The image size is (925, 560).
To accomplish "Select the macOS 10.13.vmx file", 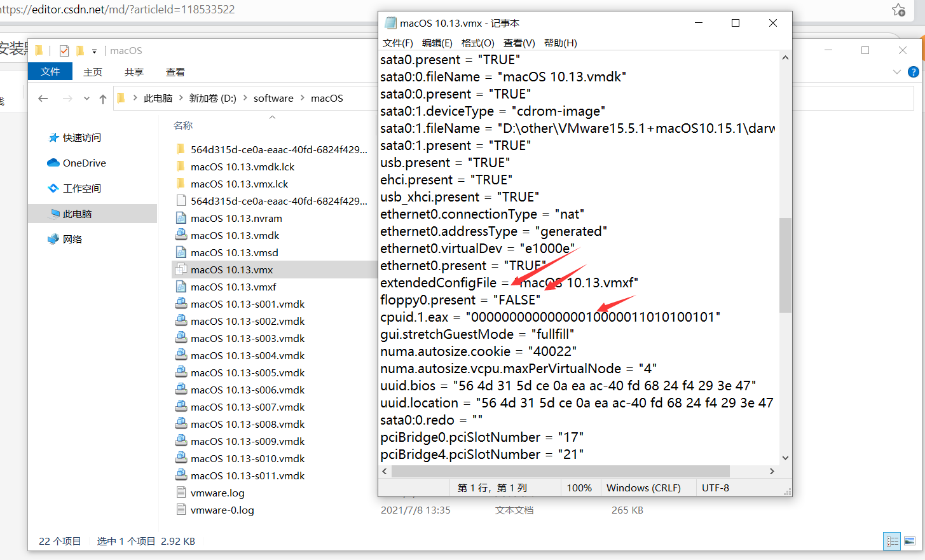I will coord(231,270).
